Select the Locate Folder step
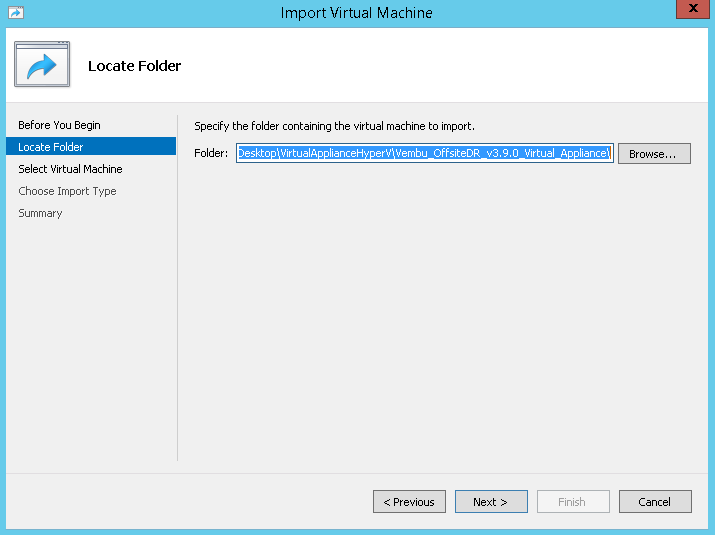The height and width of the screenshot is (535, 715). coord(91,146)
